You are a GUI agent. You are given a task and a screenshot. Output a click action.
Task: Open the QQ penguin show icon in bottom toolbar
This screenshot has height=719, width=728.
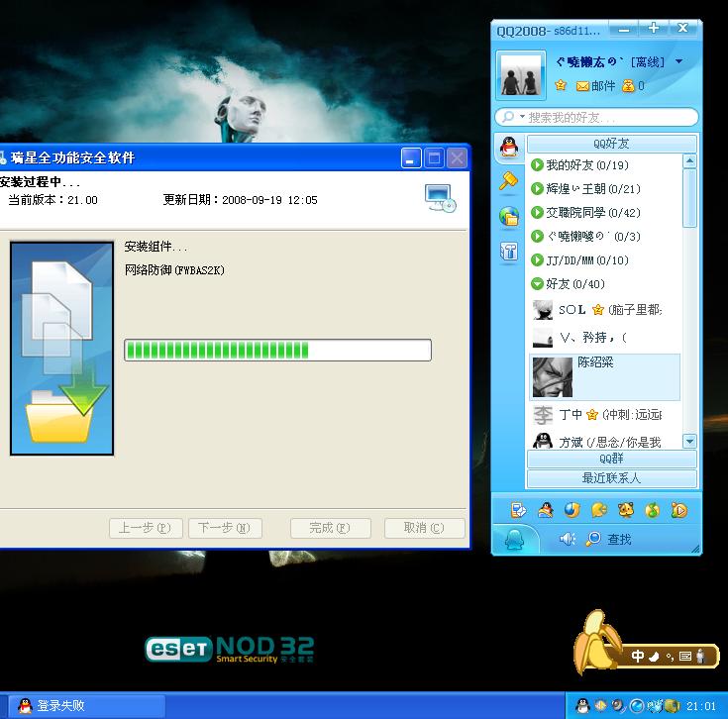pos(545,510)
